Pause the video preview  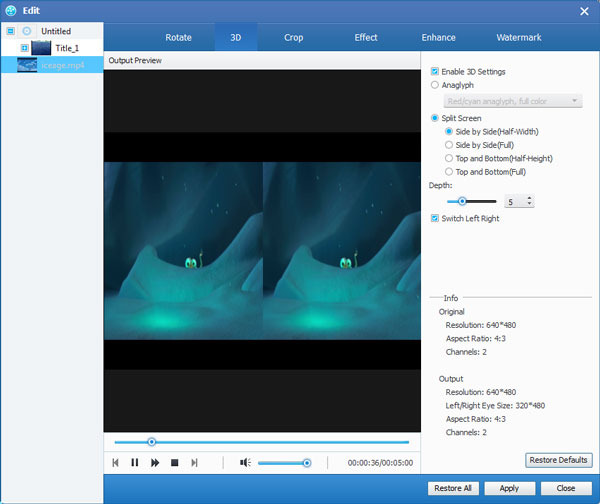coord(135,463)
